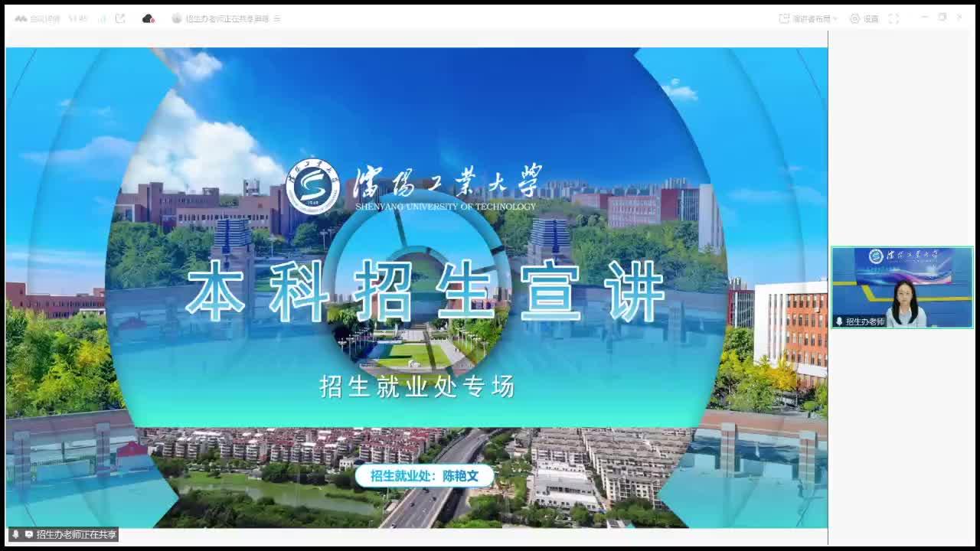Open the presenter layout dropdown
This screenshot has height=551, width=980.
808,18
